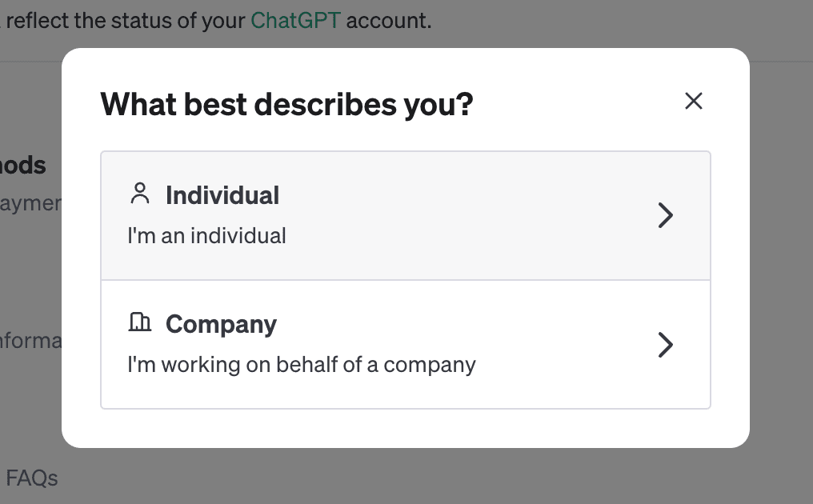The image size is (813, 504).
Task: Open the green ChatGPT link
Action: click(x=295, y=21)
